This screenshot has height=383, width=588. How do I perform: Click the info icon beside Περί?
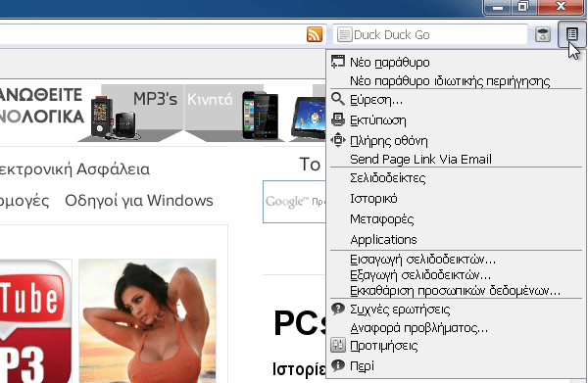338,365
